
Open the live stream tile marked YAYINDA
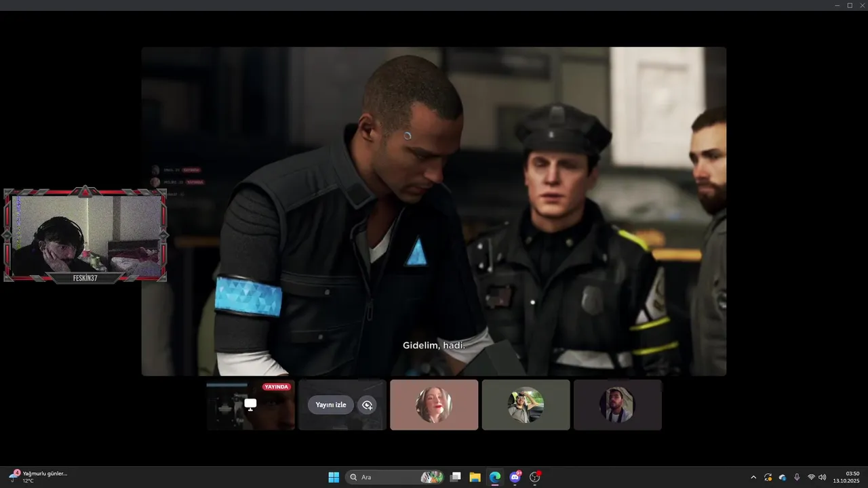[251, 405]
